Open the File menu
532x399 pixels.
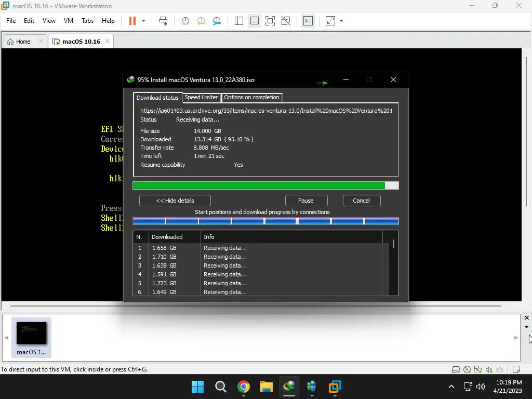coord(11,21)
